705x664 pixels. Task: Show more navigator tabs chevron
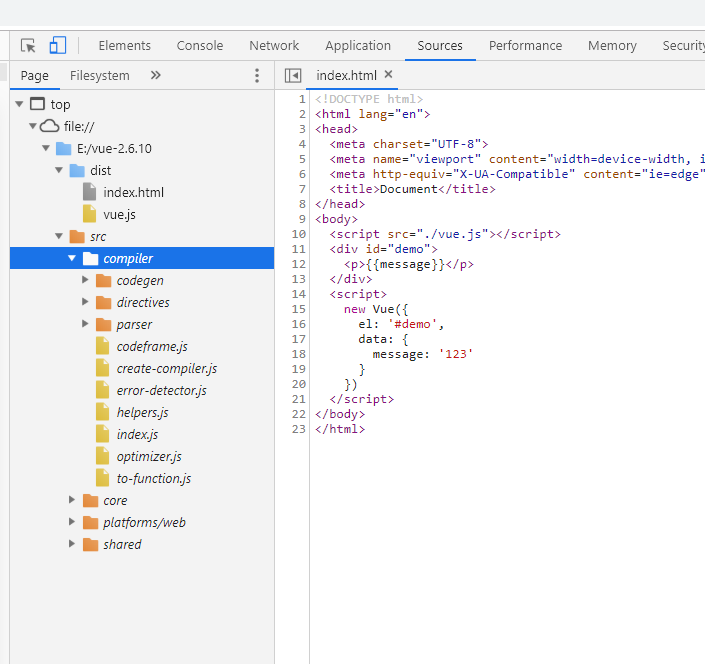click(x=156, y=75)
